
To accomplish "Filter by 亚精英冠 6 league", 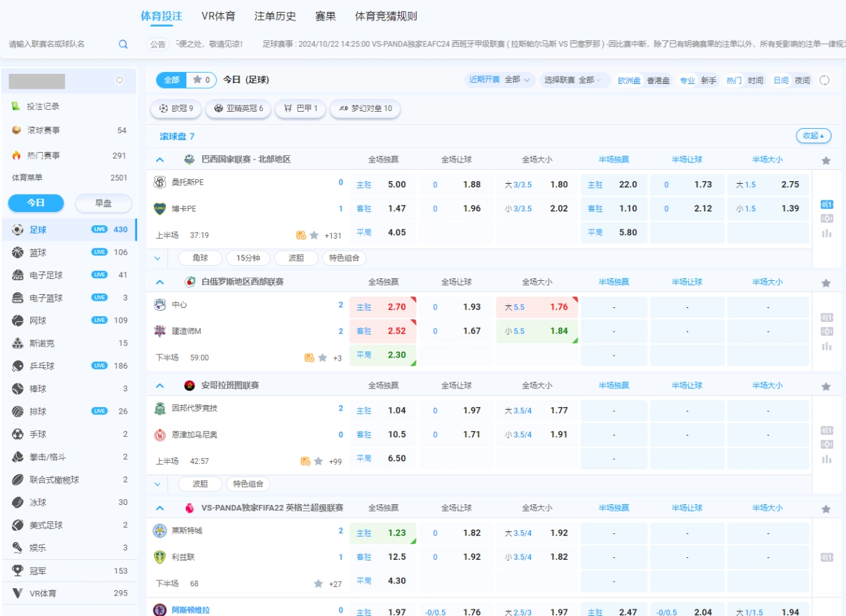I will (238, 108).
